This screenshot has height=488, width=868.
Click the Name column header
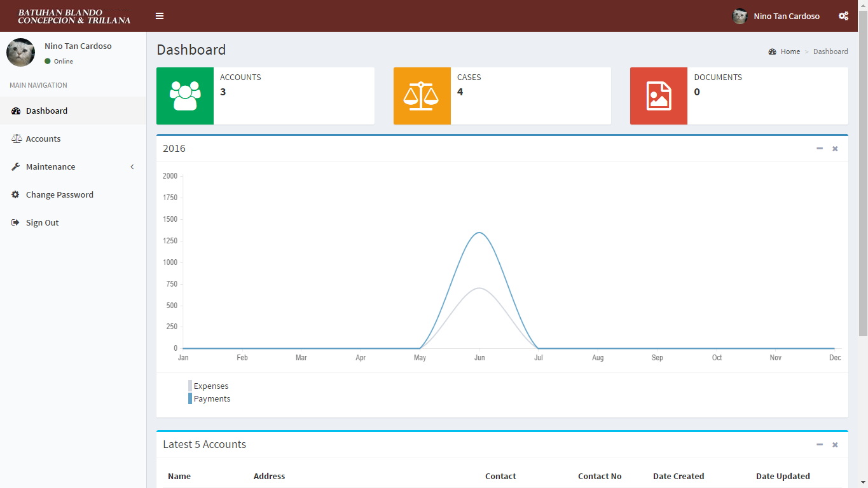coord(179,476)
